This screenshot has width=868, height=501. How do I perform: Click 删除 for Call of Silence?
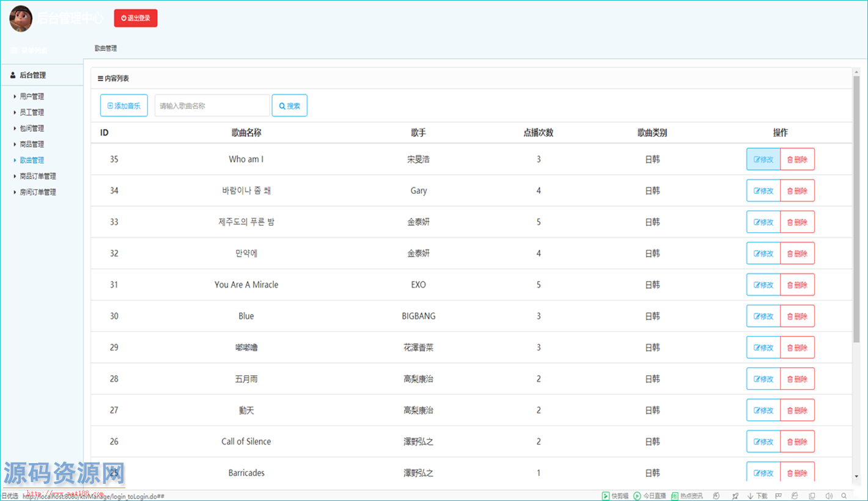point(798,442)
